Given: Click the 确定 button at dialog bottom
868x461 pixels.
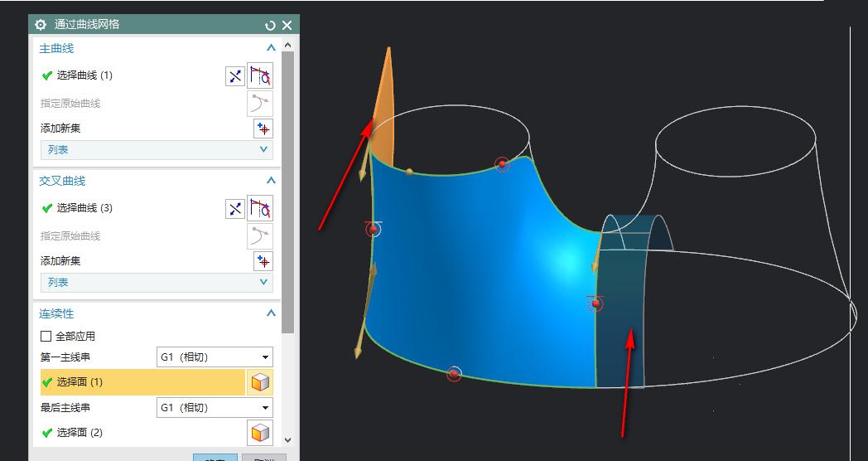Looking at the screenshot, I should (x=215, y=459).
